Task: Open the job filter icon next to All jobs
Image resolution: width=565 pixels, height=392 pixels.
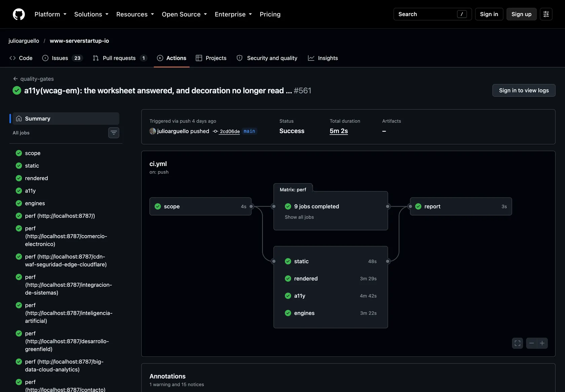Action: coord(114,133)
